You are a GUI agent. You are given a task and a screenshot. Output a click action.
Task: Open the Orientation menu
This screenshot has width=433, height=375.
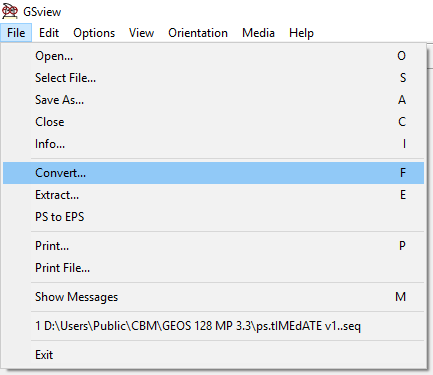[x=198, y=33]
